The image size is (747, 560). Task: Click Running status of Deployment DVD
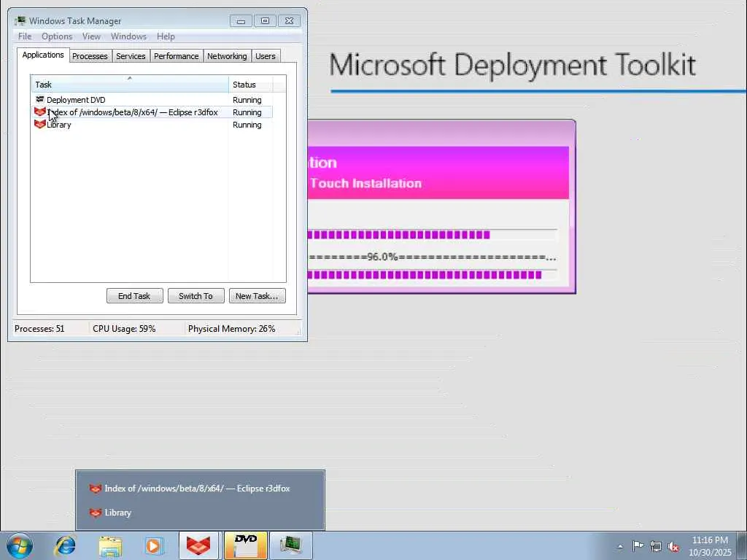[247, 100]
